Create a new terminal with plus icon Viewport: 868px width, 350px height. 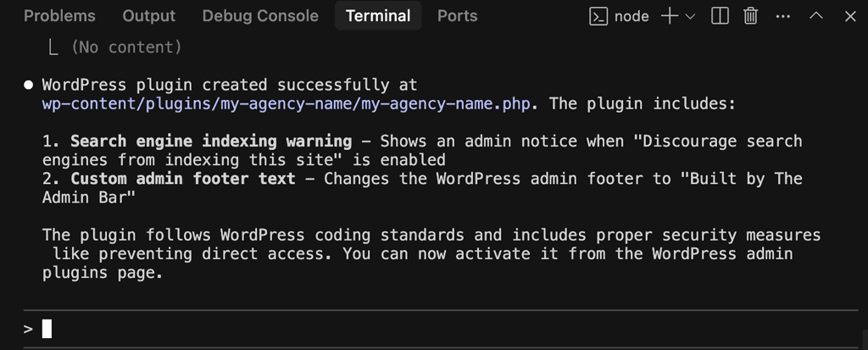670,17
